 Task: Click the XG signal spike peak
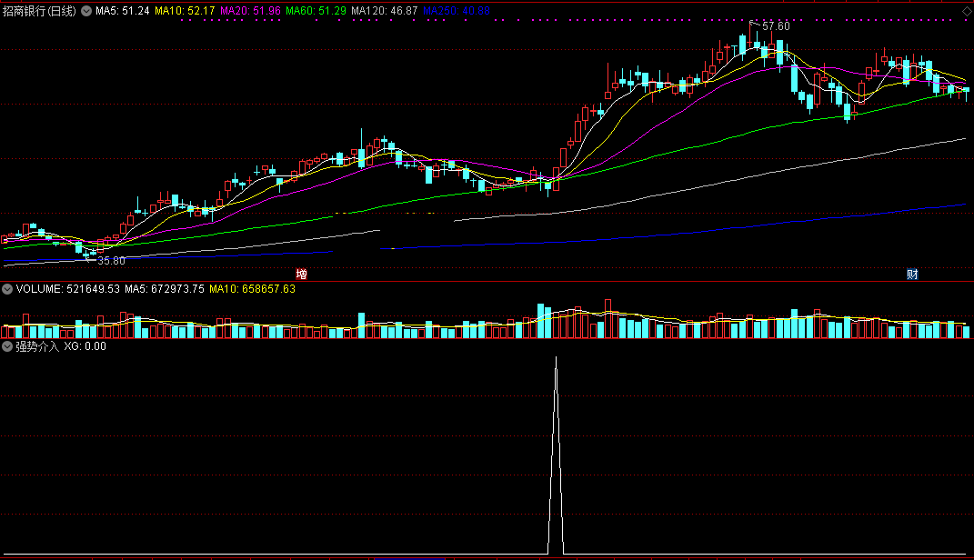point(556,358)
